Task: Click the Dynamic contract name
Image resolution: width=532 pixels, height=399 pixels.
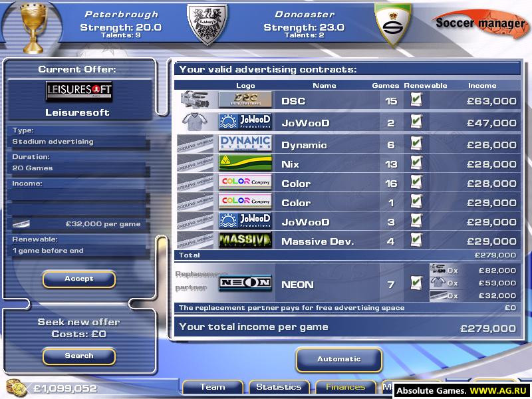Action: click(304, 145)
